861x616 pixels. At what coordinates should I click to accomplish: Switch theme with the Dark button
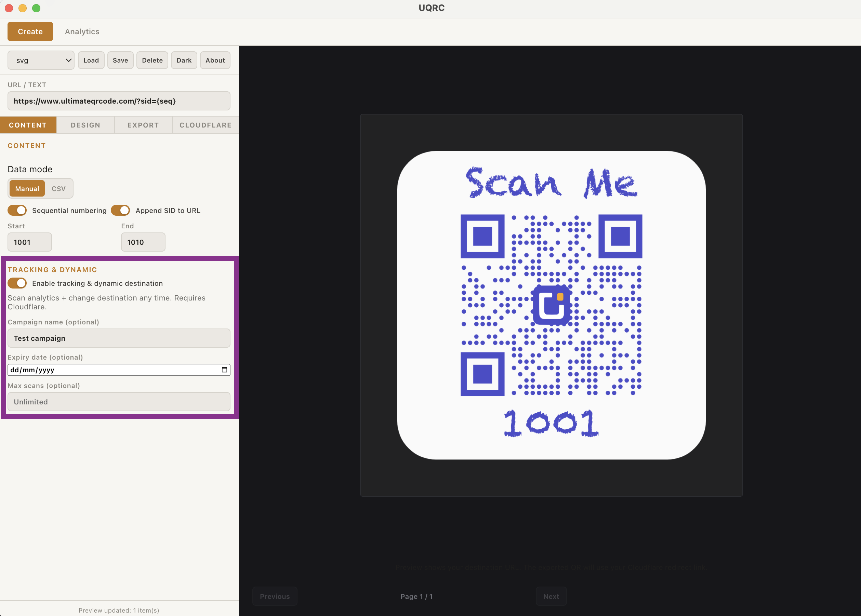pos(184,60)
